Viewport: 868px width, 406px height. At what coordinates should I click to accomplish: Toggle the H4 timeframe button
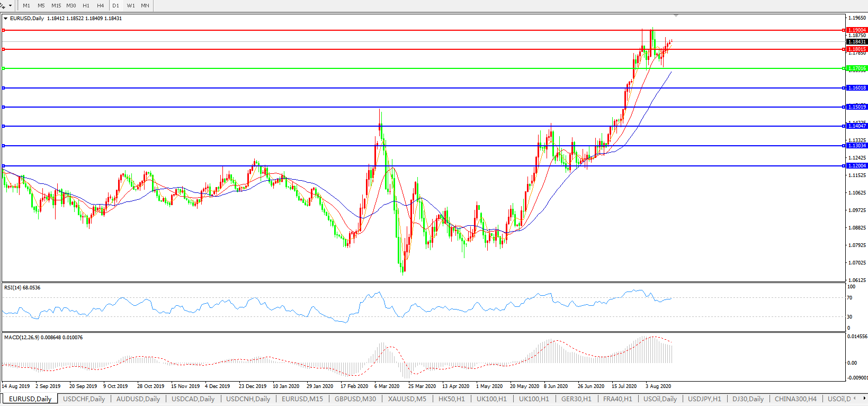[x=100, y=6]
